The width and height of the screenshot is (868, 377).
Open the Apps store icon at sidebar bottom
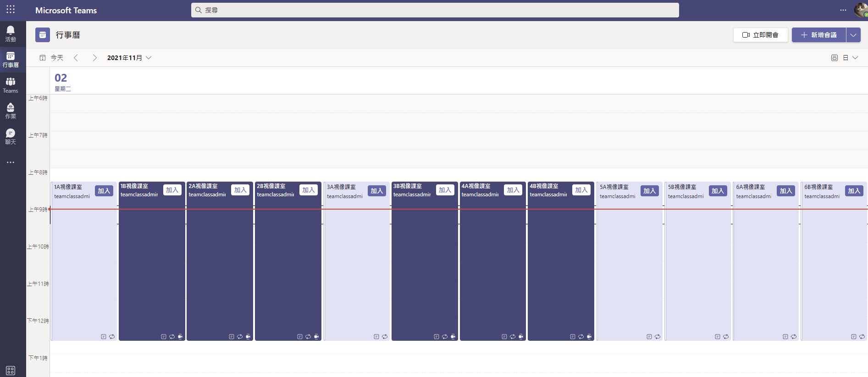coord(11,370)
